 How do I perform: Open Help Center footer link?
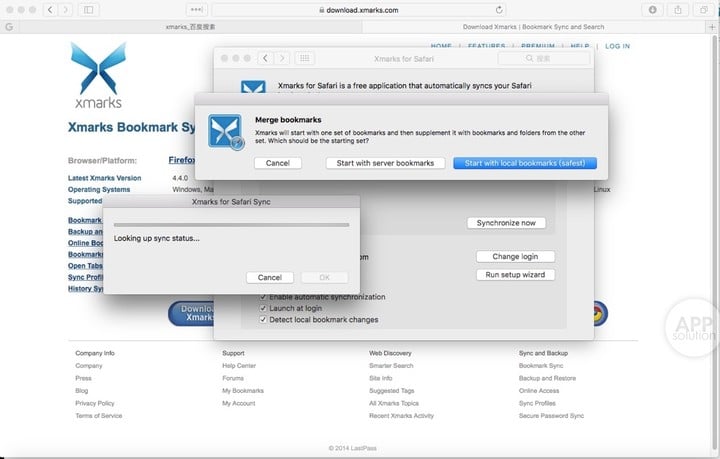pos(239,366)
